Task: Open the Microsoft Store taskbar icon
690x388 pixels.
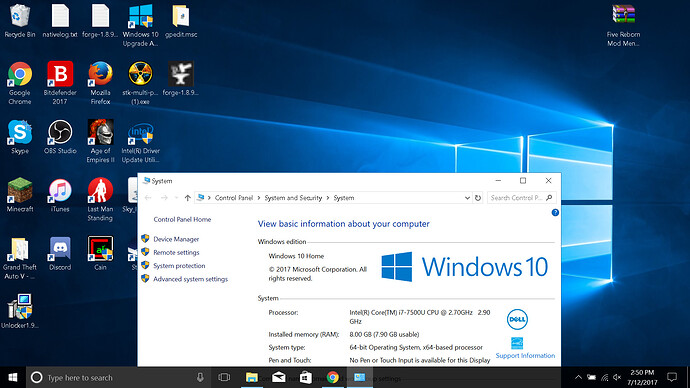Action: 306,377
